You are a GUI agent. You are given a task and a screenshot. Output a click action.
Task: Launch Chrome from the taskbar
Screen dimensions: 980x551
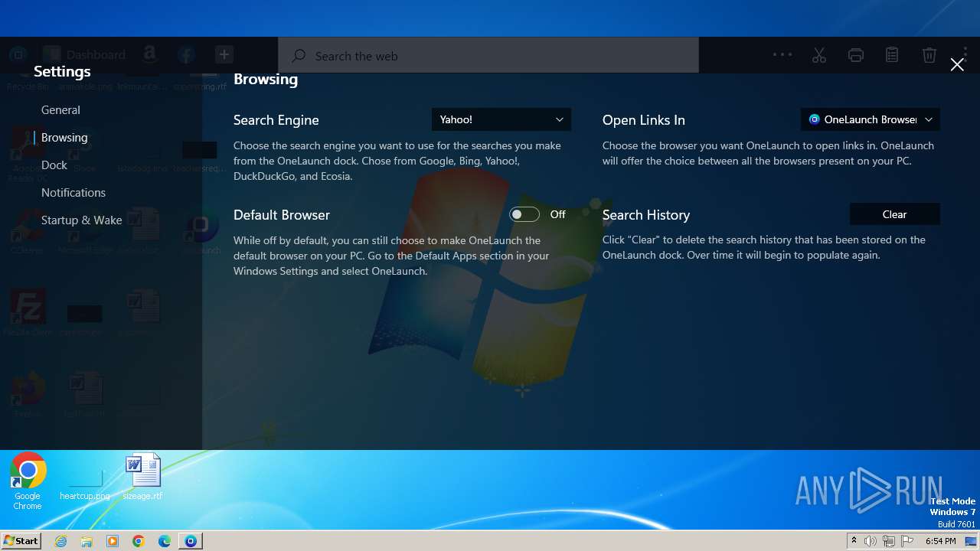tap(139, 541)
